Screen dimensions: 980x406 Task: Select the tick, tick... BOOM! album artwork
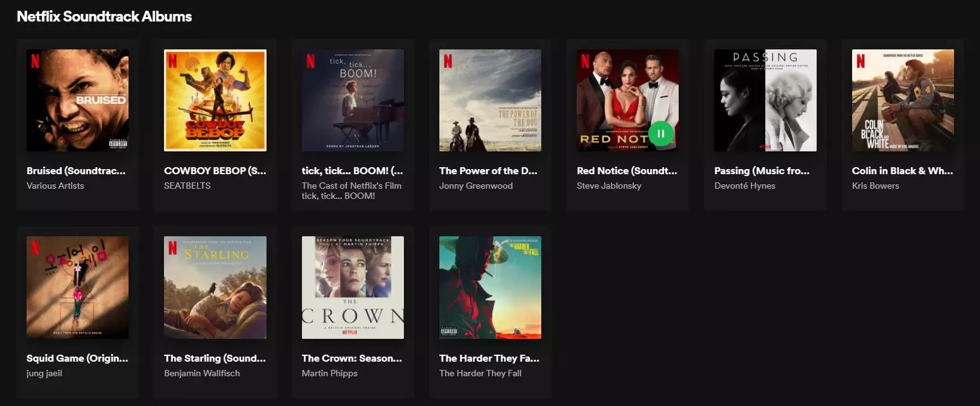[x=353, y=100]
